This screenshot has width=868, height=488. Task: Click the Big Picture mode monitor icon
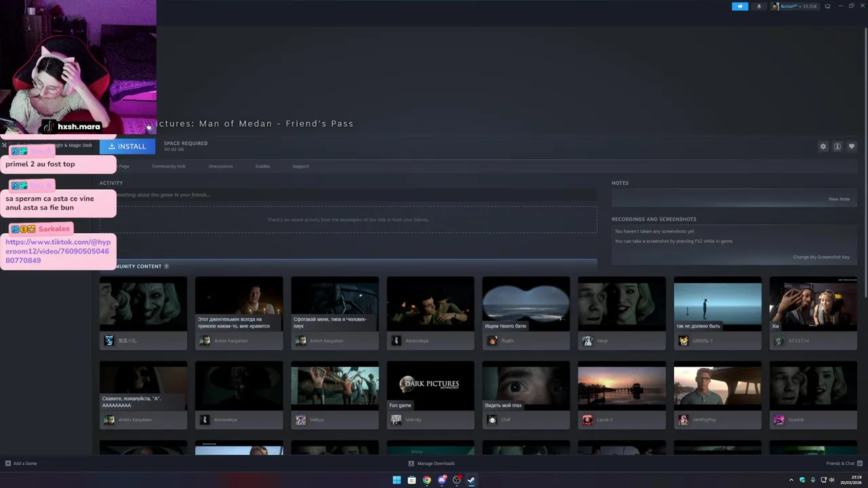click(827, 6)
